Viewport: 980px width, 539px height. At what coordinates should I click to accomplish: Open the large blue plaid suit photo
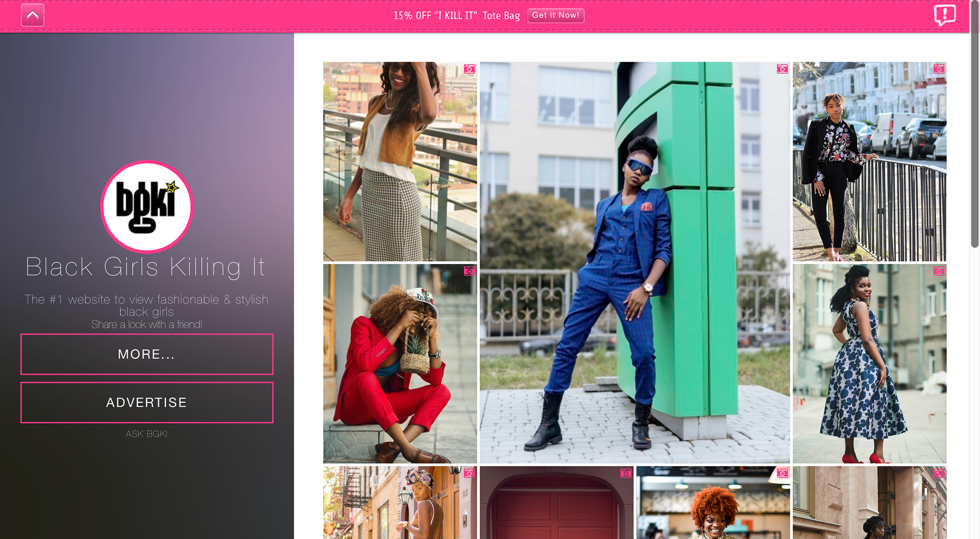click(x=635, y=263)
